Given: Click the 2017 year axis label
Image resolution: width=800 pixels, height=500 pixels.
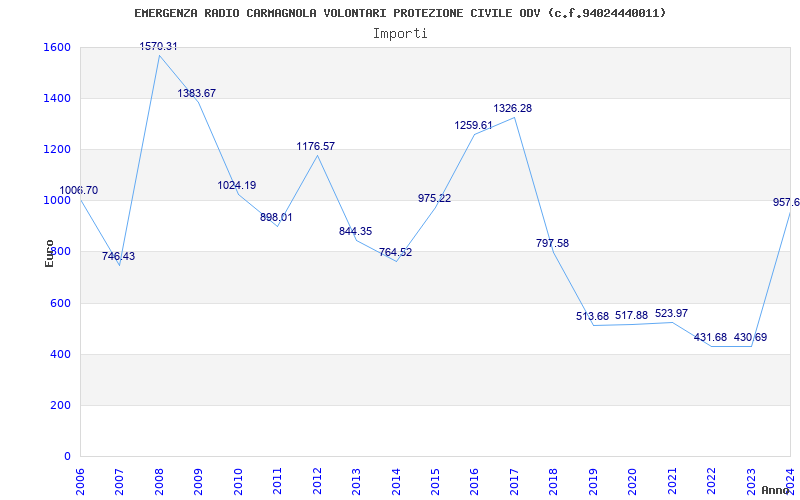Looking at the screenshot, I should point(514,481).
